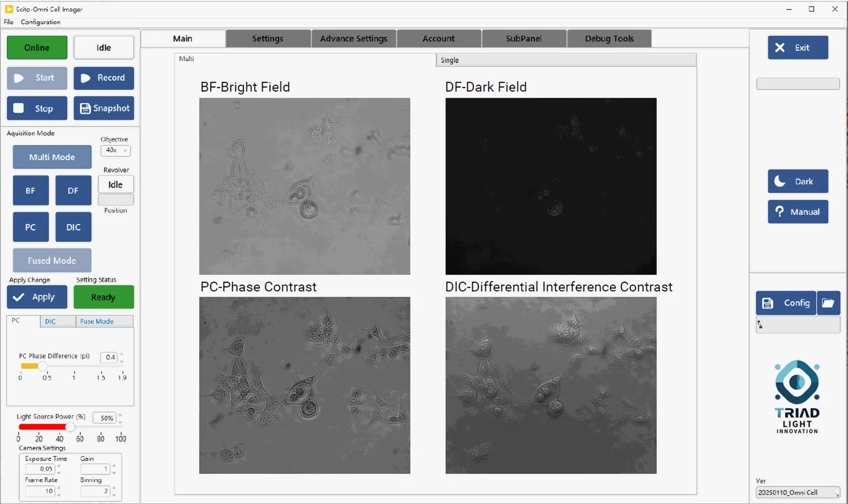Open the Configuration menu
This screenshot has height=504, width=848.
click(x=41, y=22)
